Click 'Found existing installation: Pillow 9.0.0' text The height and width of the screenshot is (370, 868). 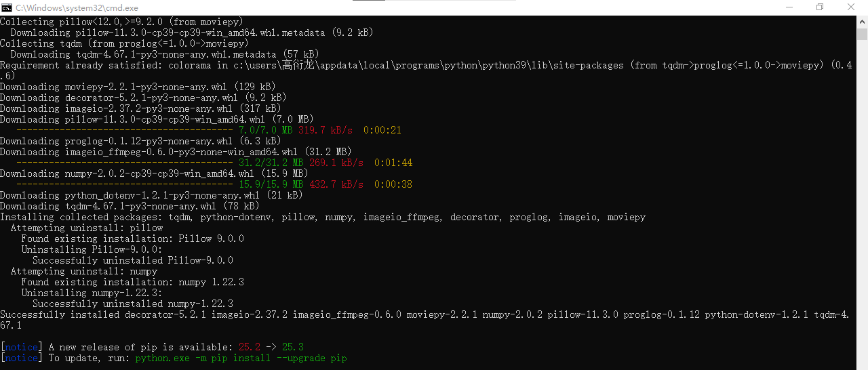tap(132, 239)
